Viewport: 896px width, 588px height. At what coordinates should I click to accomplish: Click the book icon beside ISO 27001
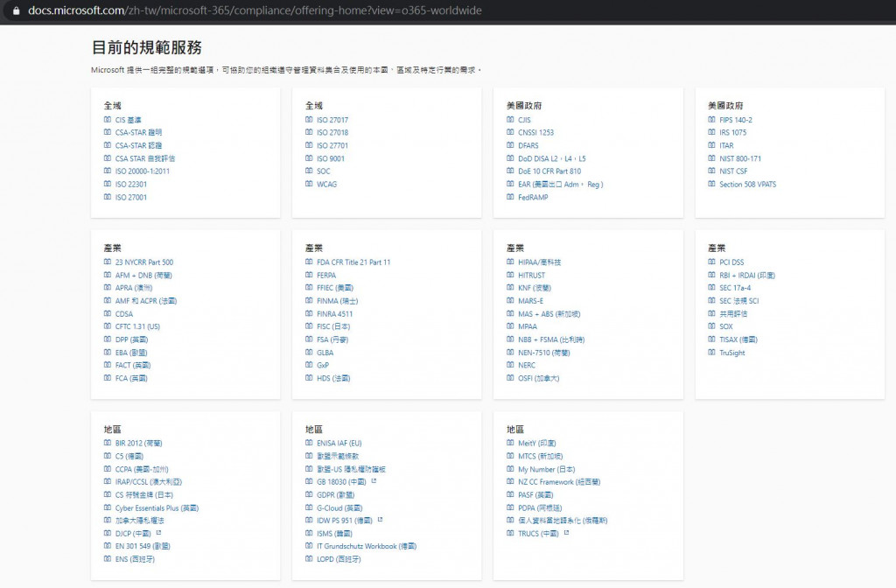coord(108,197)
